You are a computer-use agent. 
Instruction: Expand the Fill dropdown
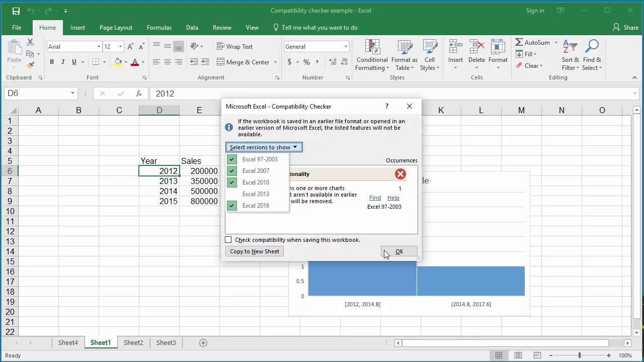535,54
